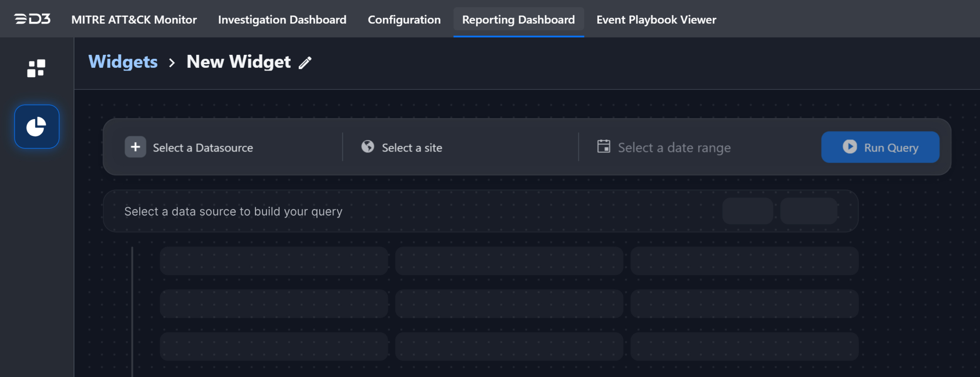Image resolution: width=980 pixels, height=377 pixels.
Task: Click the dashboard grid icon in left sidebar
Action: pyautogui.click(x=37, y=69)
